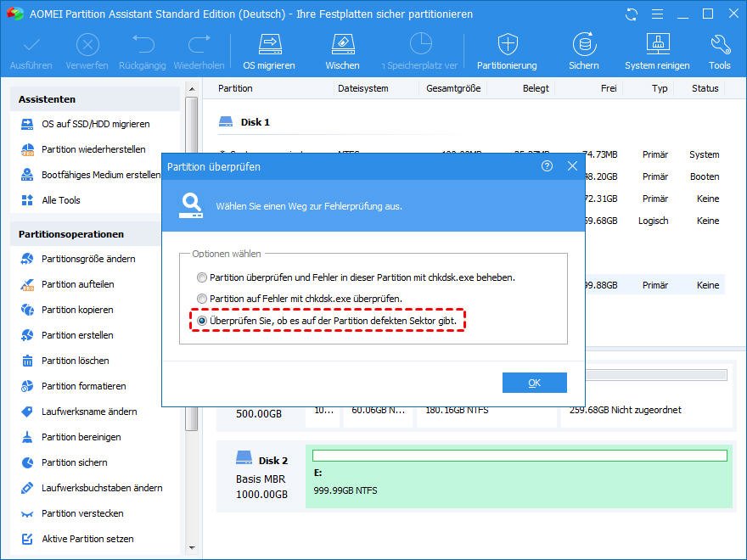Click the Verwerfen toolbar icon

(x=87, y=45)
